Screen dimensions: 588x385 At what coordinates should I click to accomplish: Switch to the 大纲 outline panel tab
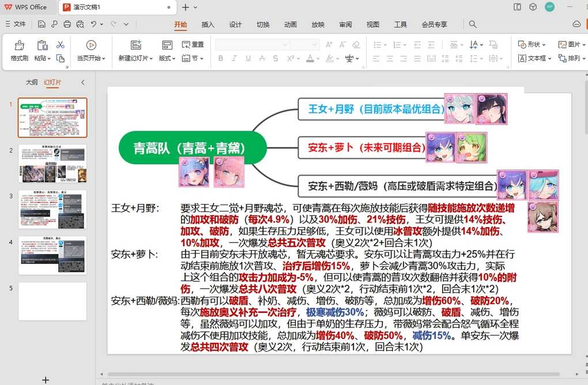(32, 82)
